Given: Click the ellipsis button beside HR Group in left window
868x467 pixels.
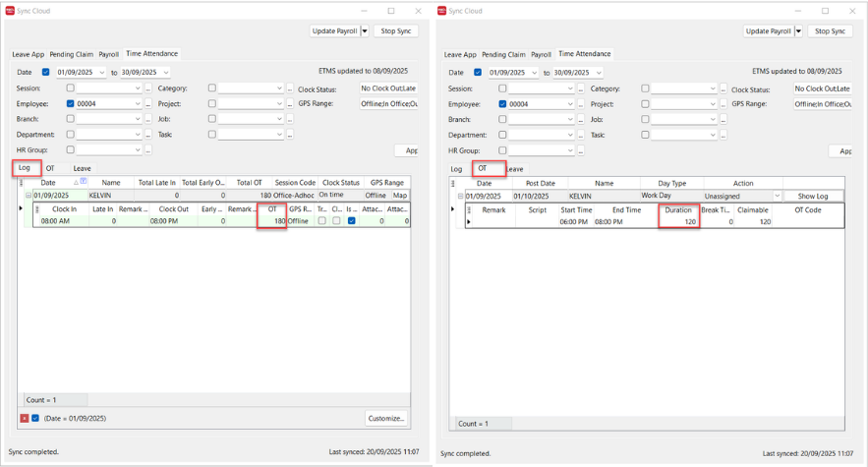Looking at the screenshot, I should (148, 150).
